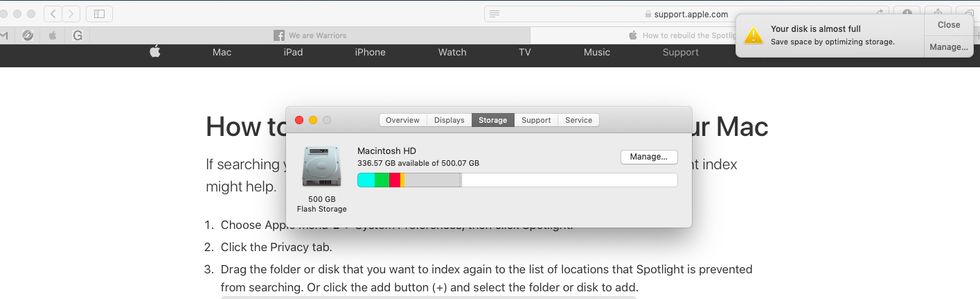The image size is (980, 299).
Task: Click '336.57 GB available of 500.07 GB' text
Action: (x=418, y=163)
